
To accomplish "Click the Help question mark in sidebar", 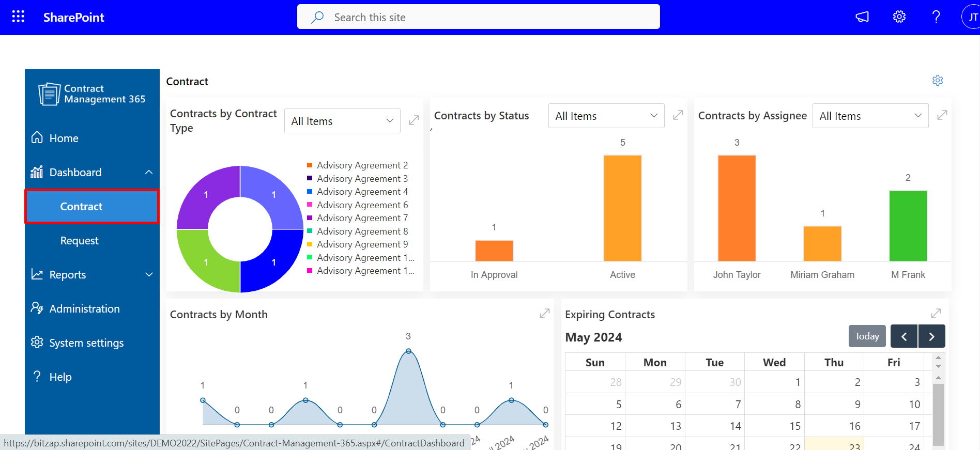I will [x=37, y=376].
